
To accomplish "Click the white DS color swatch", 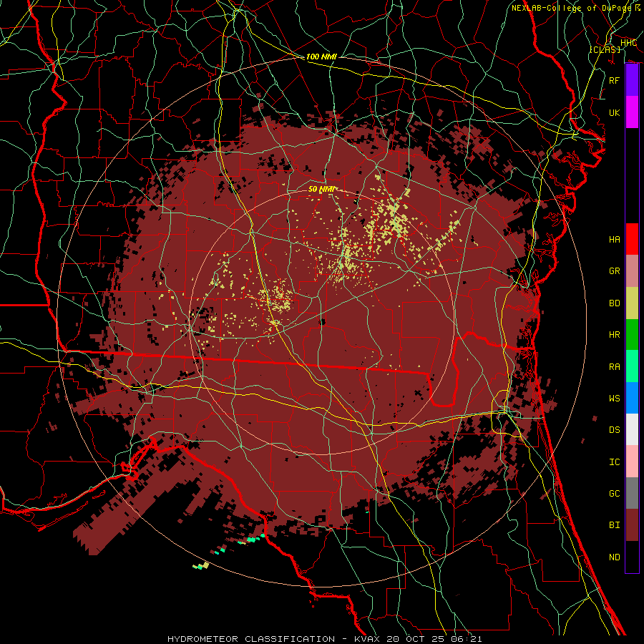I will pos(632,429).
